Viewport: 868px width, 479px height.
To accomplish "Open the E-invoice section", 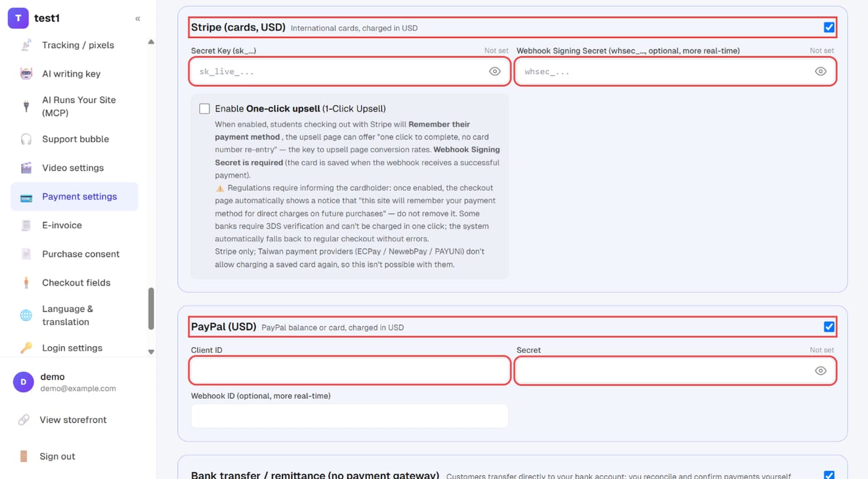I will pos(74,225).
